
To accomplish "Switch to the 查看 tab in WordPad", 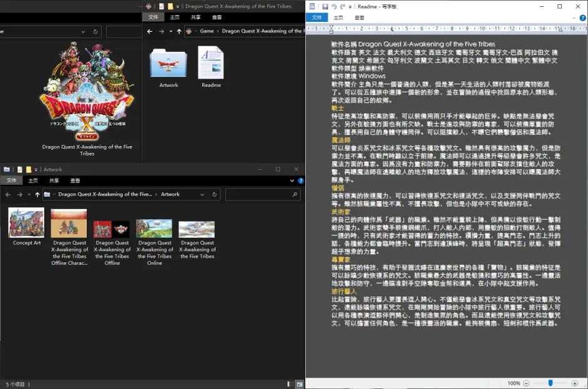I will [360, 18].
